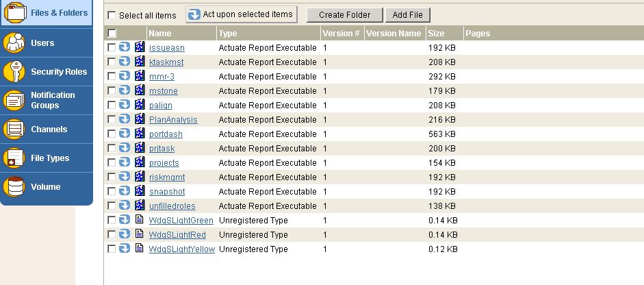Image resolution: width=644 pixels, height=285 pixels.
Task: Open the riskmgmt report link
Action: pyautogui.click(x=167, y=177)
